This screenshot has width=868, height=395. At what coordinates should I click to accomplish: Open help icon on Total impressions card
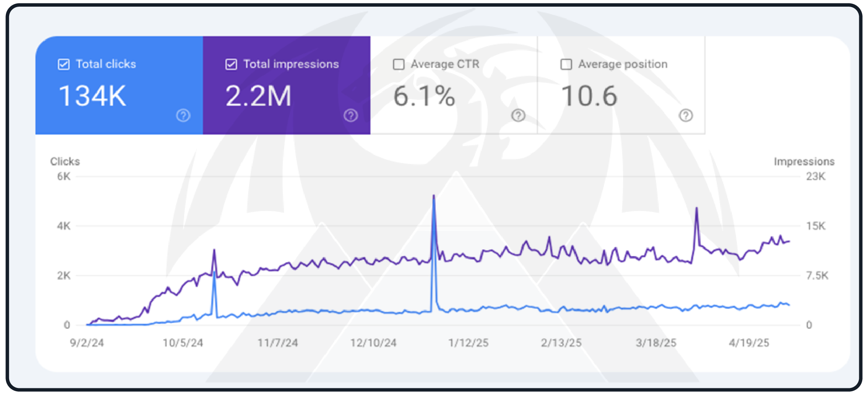[351, 115]
